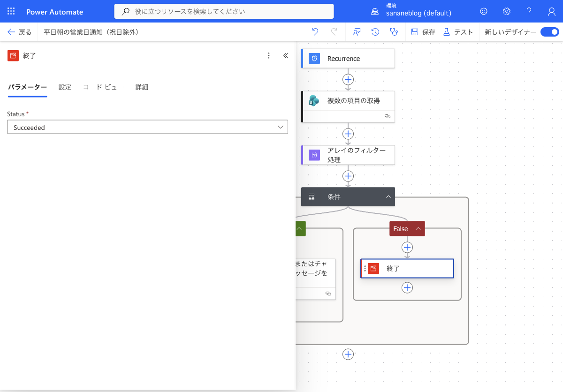Open the user account icon

pos(552,11)
